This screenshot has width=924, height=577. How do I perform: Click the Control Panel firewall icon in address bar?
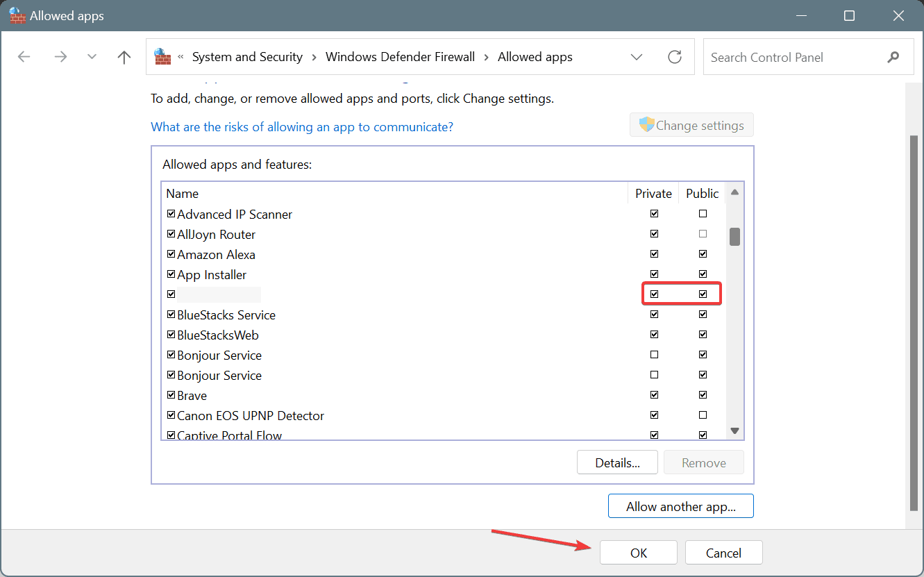[162, 57]
